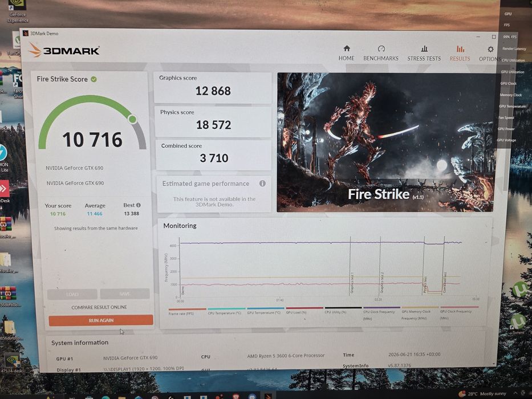This screenshot has height=399, width=532.
Task: Click the Graphics score value 12 868
Action: pos(213,91)
